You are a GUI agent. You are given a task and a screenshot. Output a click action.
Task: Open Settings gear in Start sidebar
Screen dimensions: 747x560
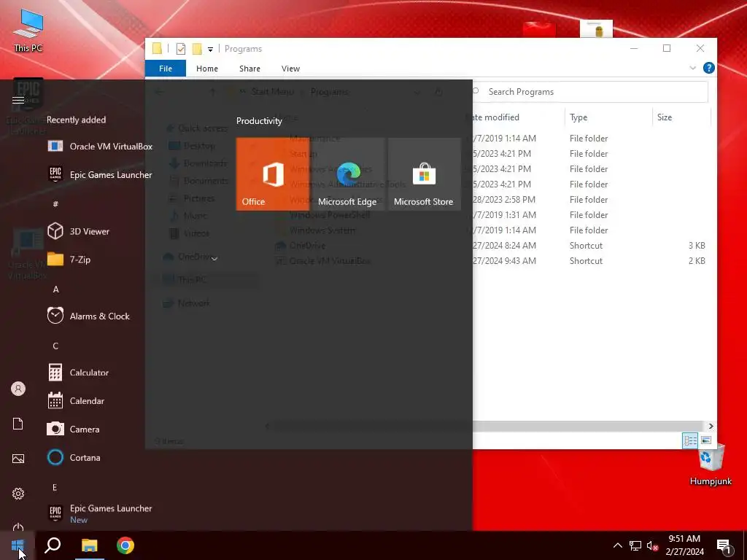pyautogui.click(x=18, y=494)
